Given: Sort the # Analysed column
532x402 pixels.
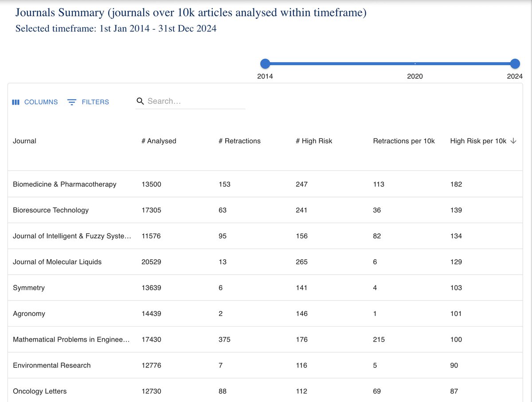Looking at the screenshot, I should tap(159, 141).
